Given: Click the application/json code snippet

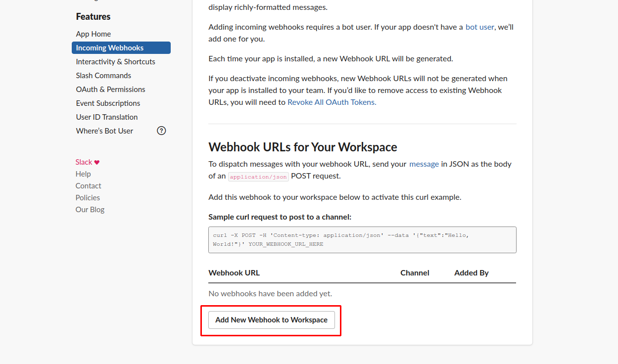Looking at the screenshot, I should [258, 177].
